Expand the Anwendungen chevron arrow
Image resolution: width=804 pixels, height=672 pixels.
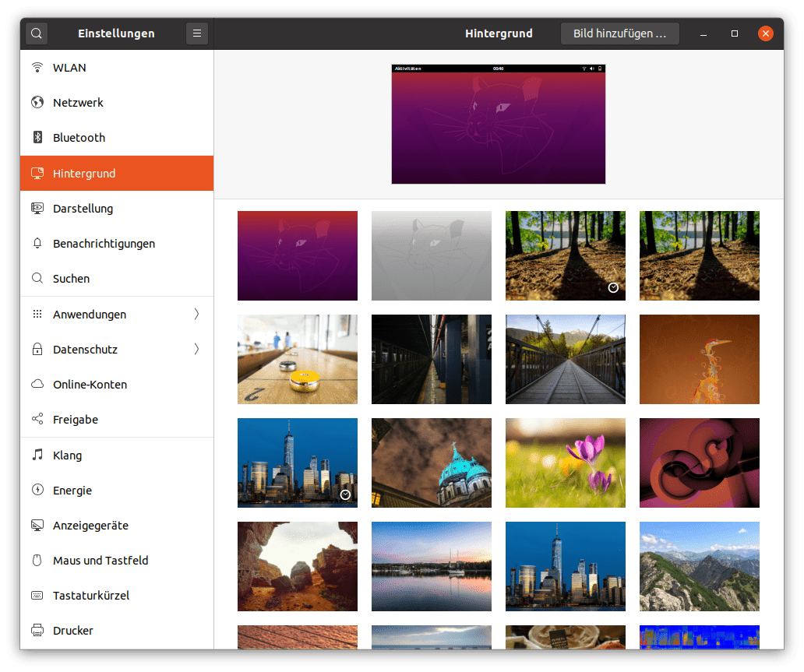196,315
